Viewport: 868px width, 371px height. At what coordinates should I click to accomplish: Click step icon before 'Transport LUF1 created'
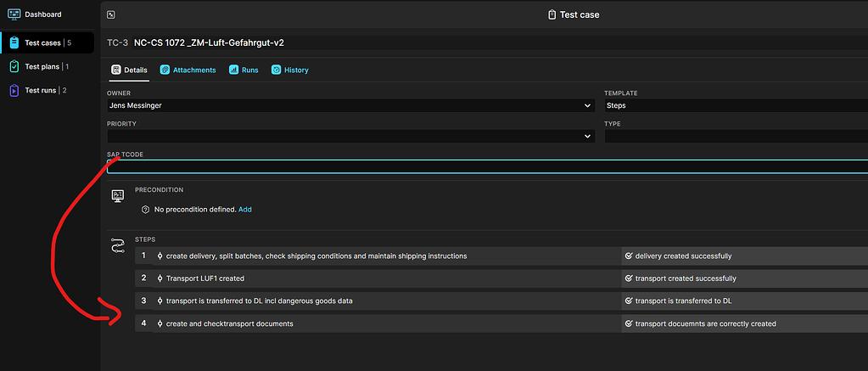coord(160,278)
